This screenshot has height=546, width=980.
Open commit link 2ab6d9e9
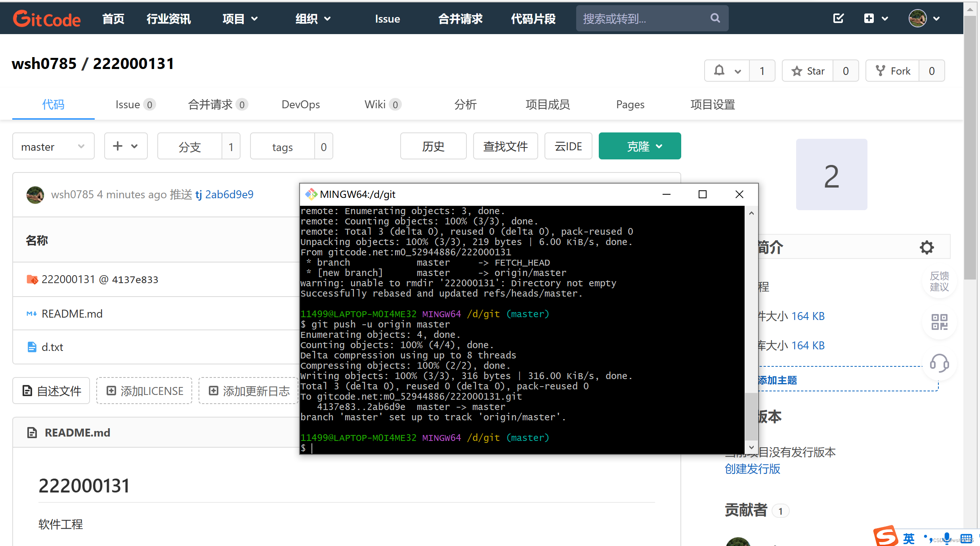click(229, 195)
